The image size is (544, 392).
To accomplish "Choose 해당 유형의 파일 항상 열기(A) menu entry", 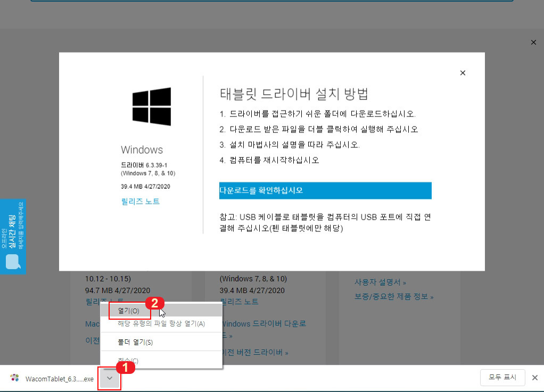I will 161,324.
